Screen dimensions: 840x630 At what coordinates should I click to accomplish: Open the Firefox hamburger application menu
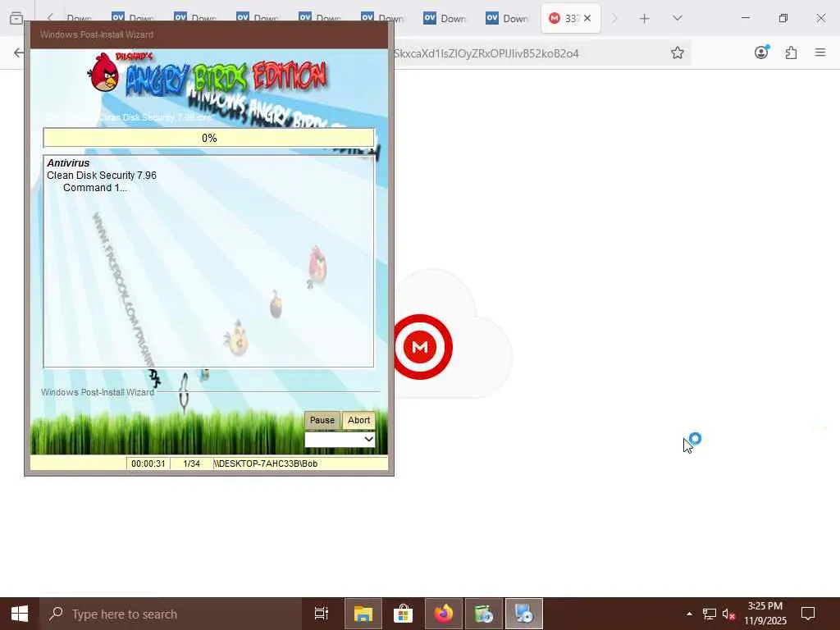click(x=820, y=52)
